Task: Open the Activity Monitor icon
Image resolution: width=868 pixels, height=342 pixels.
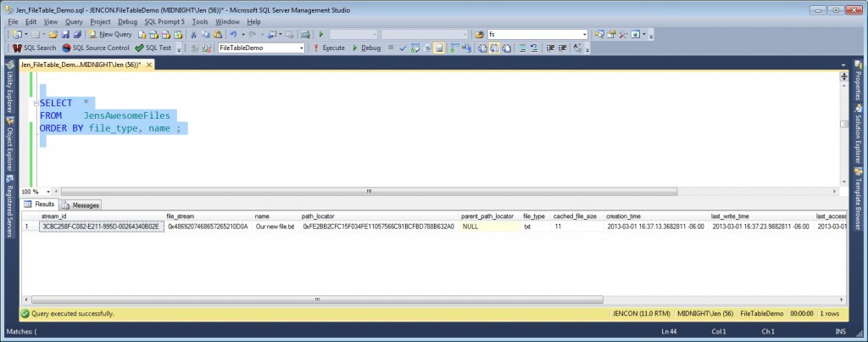Action: [305, 34]
